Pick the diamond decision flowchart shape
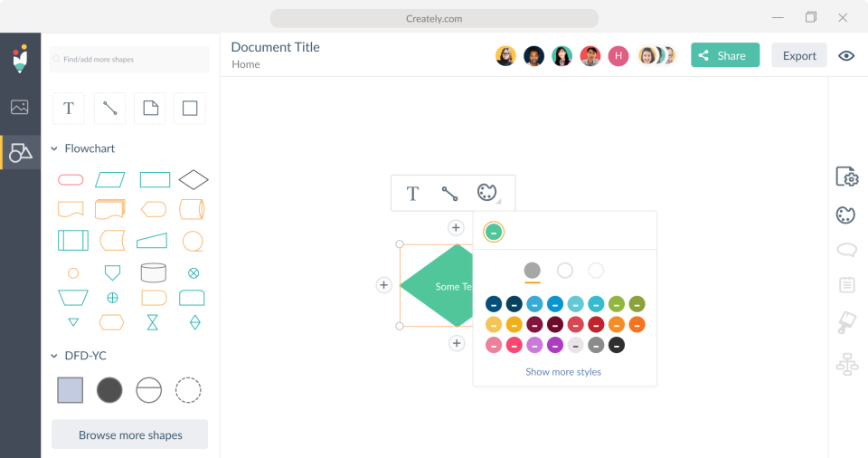The image size is (868, 458). coord(193,179)
